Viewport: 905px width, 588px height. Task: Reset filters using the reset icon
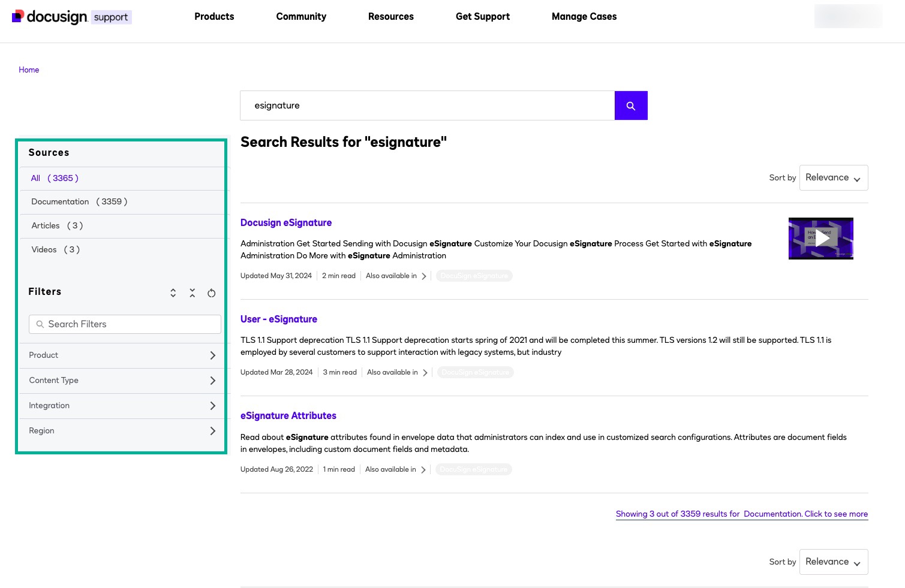[x=211, y=293]
